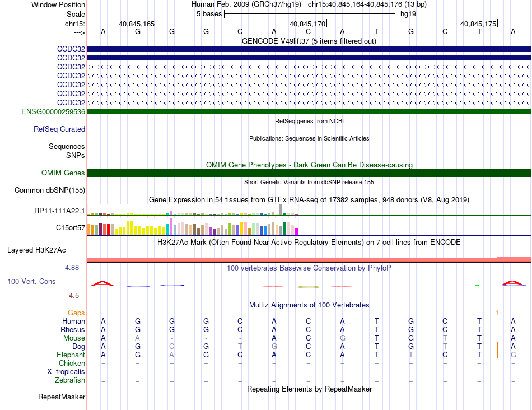Click the Multiz Alignments of 100 Vertebrates title
This screenshot has height=410, width=532.
[x=309, y=305]
